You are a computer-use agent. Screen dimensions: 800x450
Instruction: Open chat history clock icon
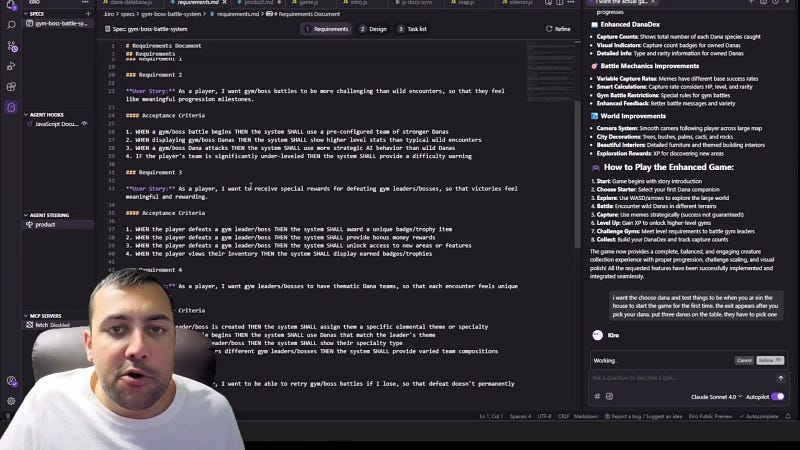(x=774, y=3)
